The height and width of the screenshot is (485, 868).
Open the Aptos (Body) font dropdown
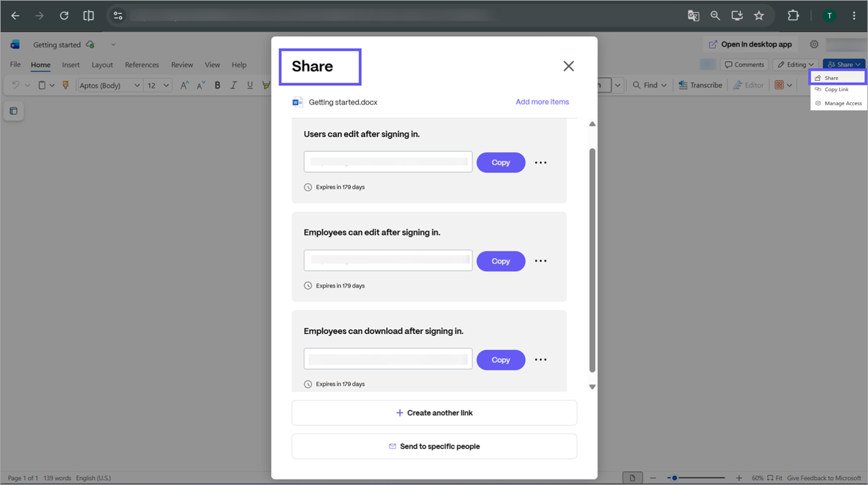click(110, 85)
